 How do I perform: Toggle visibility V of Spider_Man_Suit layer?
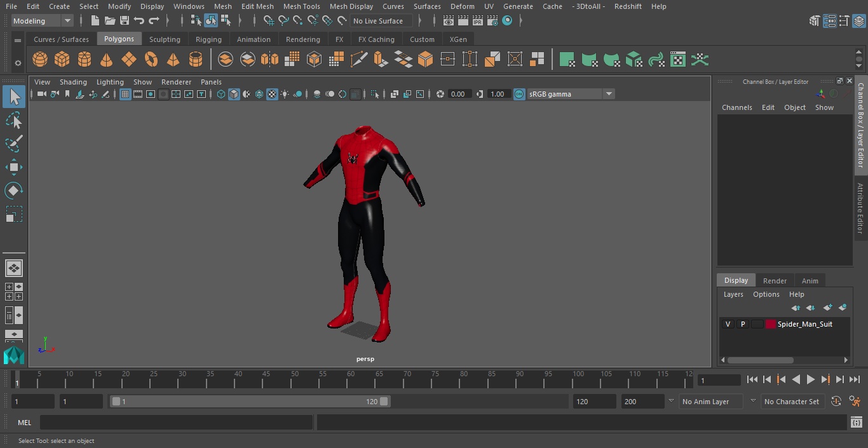pyautogui.click(x=728, y=324)
